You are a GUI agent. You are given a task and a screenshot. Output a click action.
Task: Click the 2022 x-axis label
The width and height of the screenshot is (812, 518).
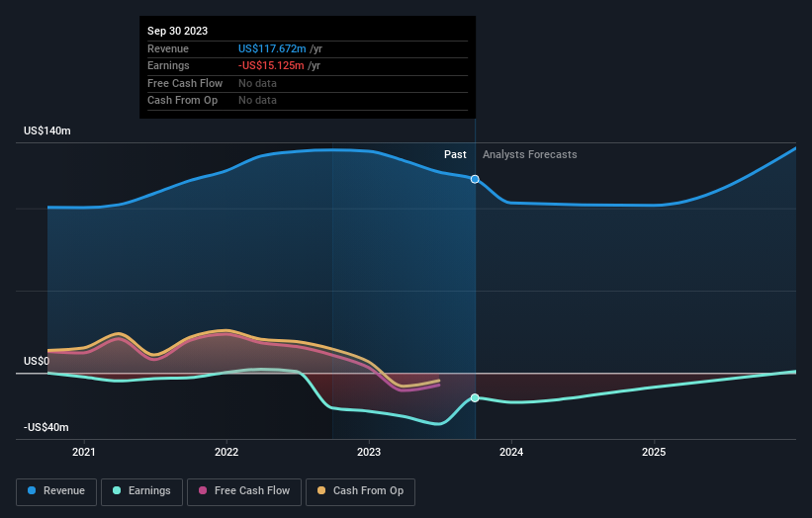tap(226, 452)
